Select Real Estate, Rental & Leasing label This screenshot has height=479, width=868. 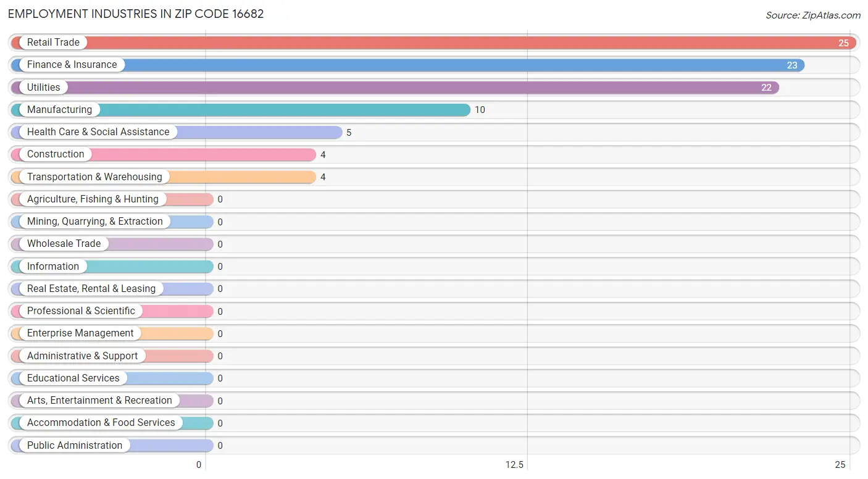(91, 289)
